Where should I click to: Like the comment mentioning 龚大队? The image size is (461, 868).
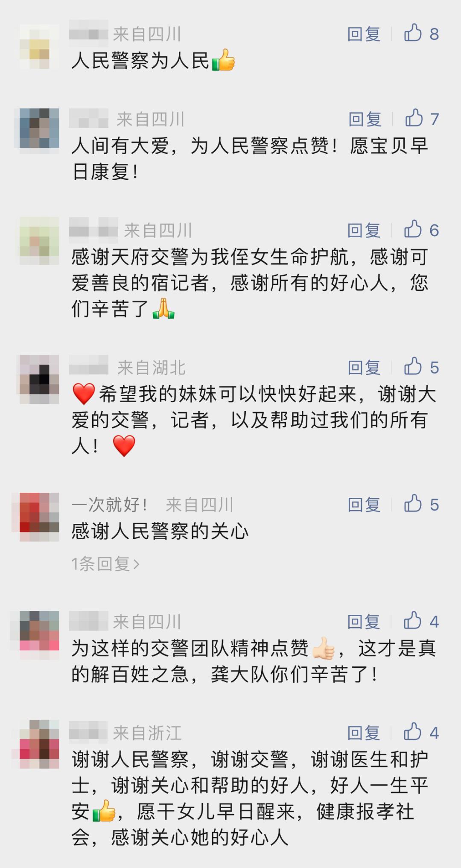point(413,621)
